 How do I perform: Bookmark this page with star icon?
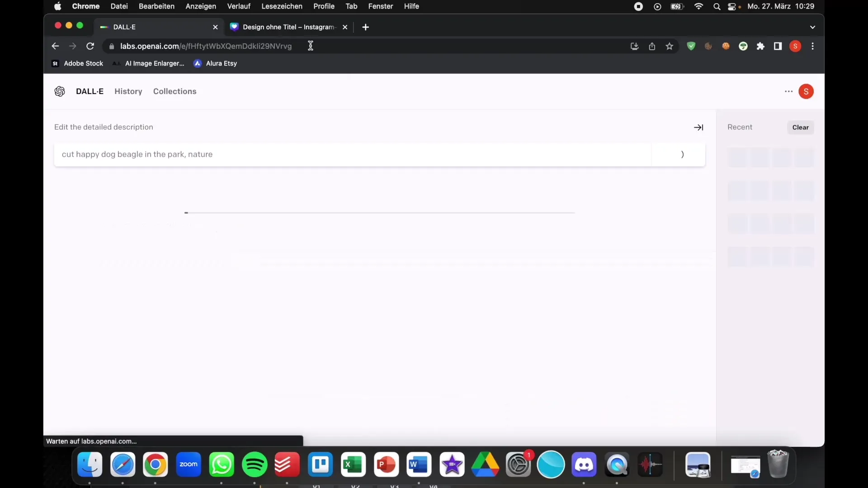tap(670, 46)
